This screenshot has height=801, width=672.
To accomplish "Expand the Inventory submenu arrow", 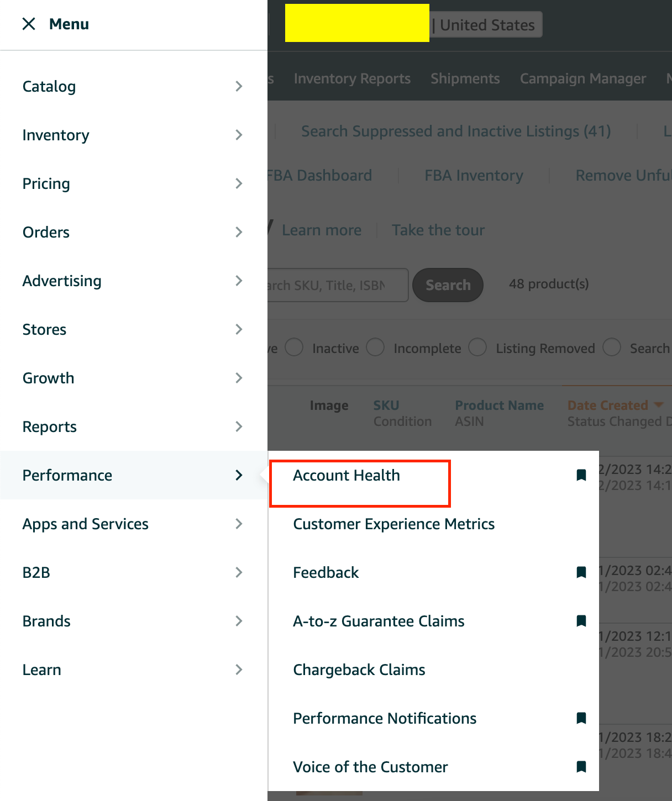I will click(x=239, y=135).
